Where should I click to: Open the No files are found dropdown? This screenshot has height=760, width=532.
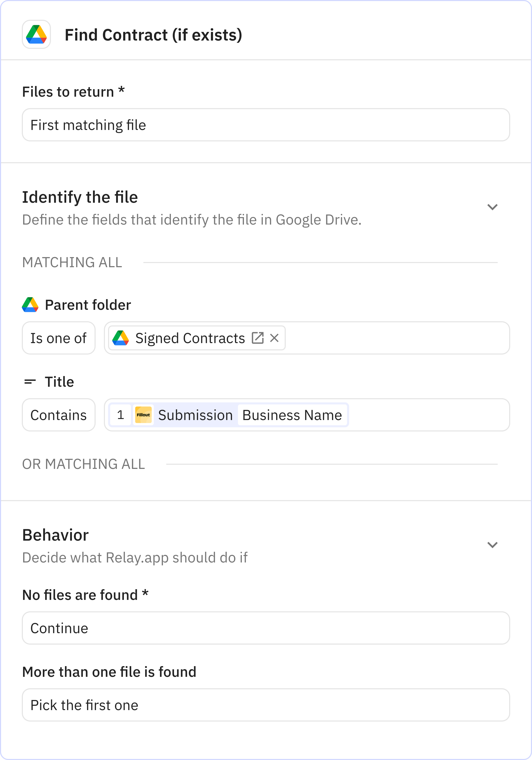266,628
